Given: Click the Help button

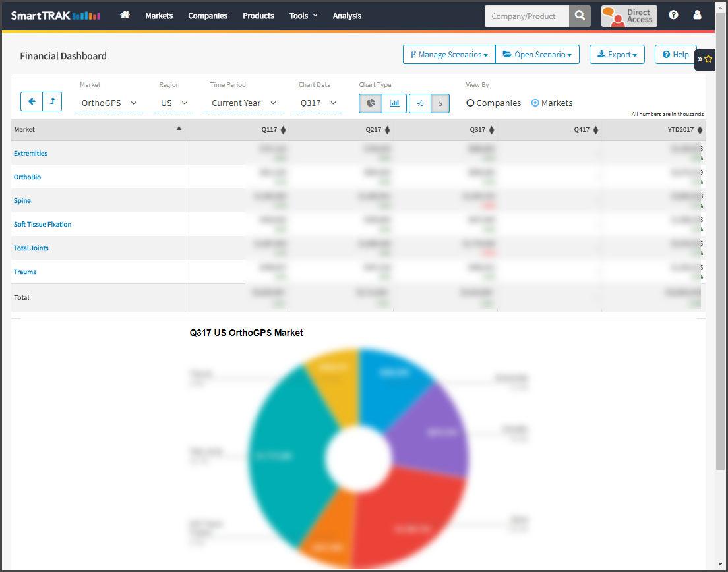Looking at the screenshot, I should click(x=675, y=54).
